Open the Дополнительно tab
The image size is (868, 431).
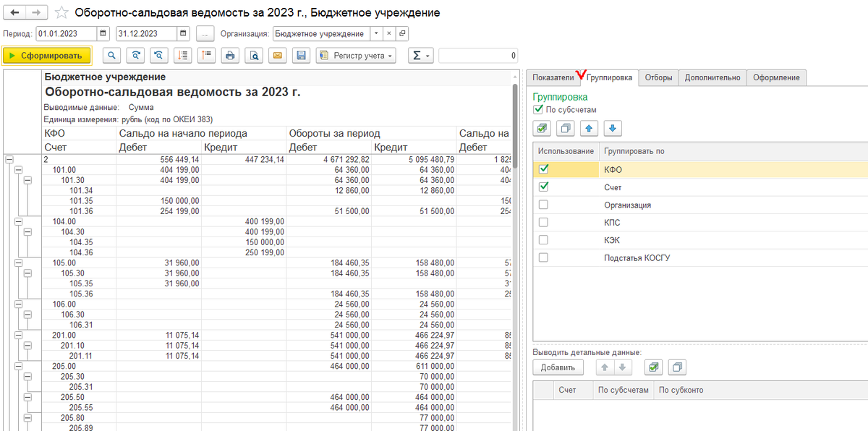click(712, 77)
